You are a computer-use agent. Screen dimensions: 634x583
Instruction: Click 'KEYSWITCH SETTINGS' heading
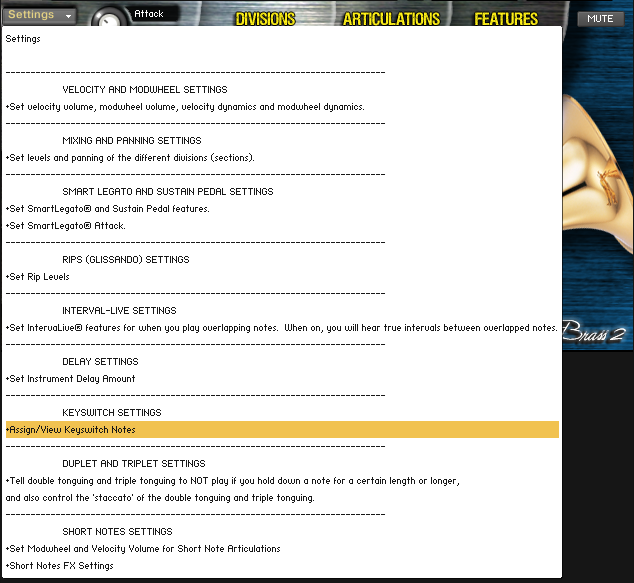point(112,412)
